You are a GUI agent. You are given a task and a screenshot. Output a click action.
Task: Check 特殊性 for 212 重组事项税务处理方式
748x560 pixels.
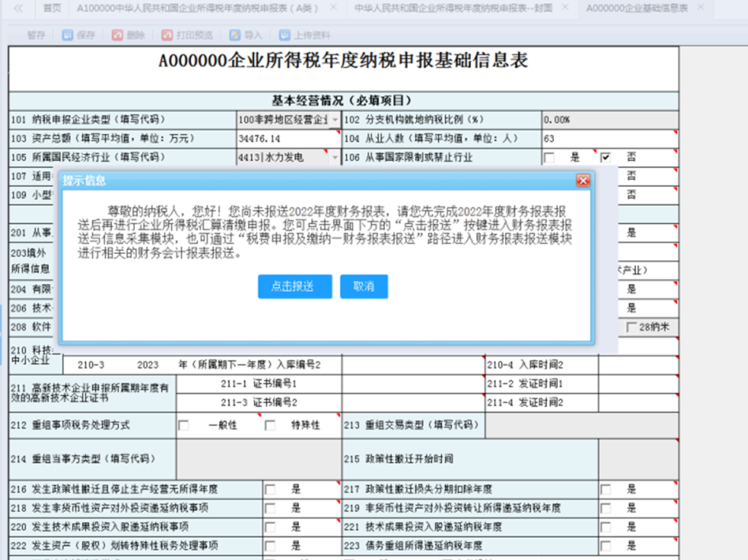tap(270, 426)
